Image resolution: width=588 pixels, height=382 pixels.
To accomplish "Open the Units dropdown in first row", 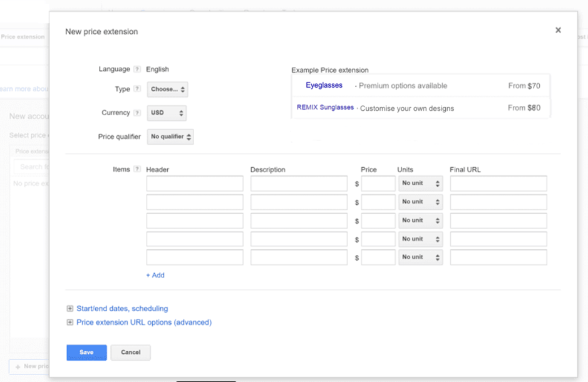I will click(420, 183).
